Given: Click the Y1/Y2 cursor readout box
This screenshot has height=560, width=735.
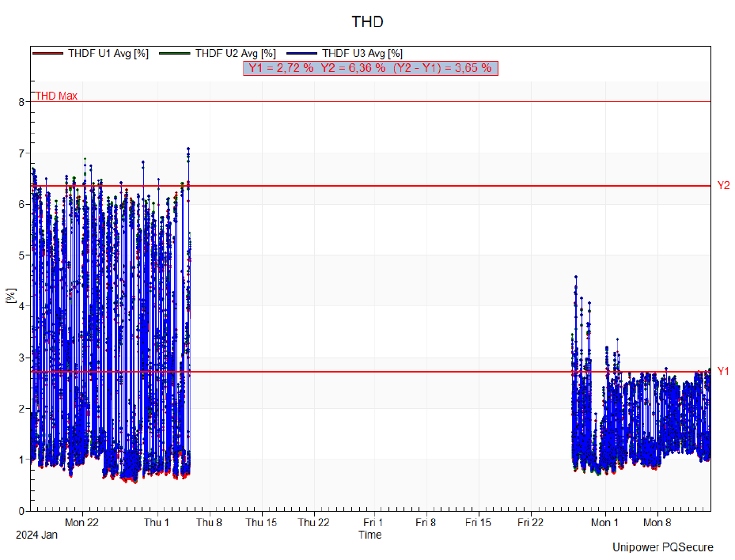Looking at the screenshot, I should click(x=369, y=68).
